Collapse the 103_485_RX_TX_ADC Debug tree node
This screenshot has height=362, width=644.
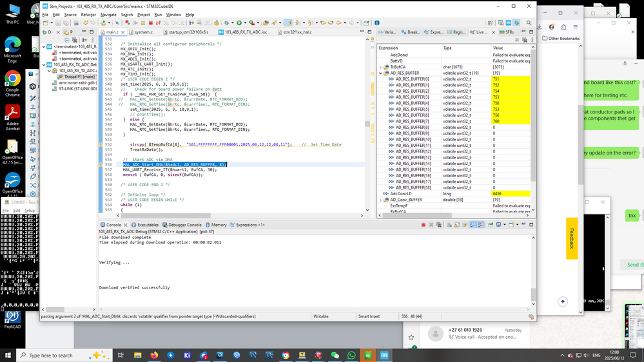44,65
